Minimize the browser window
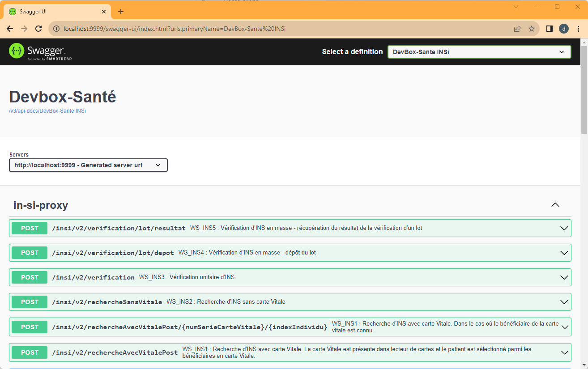This screenshot has width=588, height=369. 537,7
